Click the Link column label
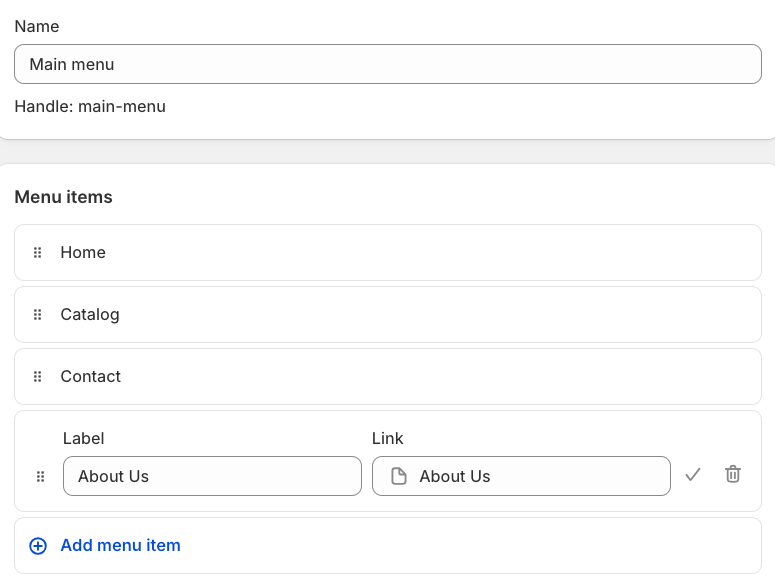The height and width of the screenshot is (587, 775). pos(388,438)
